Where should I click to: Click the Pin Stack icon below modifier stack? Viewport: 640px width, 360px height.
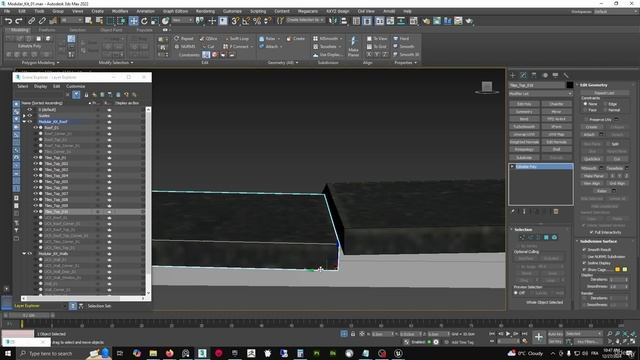(x=513, y=211)
